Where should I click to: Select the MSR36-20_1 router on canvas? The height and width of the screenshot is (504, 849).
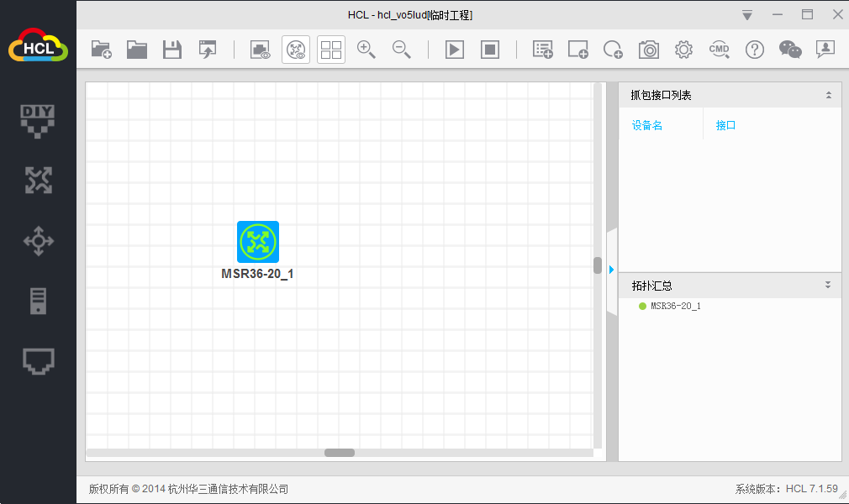click(258, 241)
